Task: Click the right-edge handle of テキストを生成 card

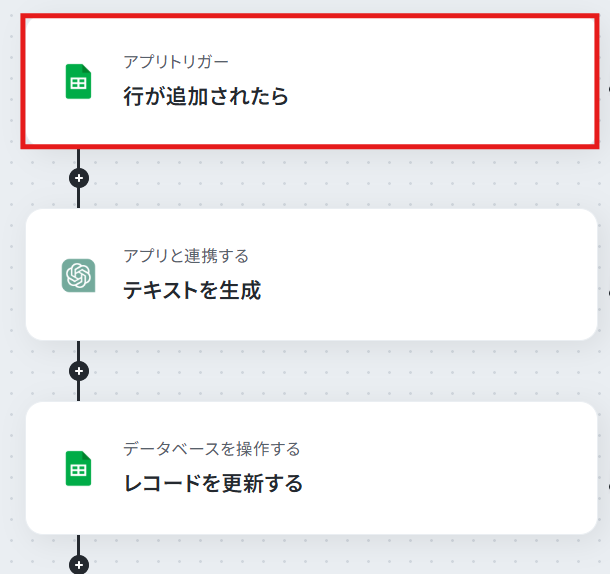Action: [608, 293]
